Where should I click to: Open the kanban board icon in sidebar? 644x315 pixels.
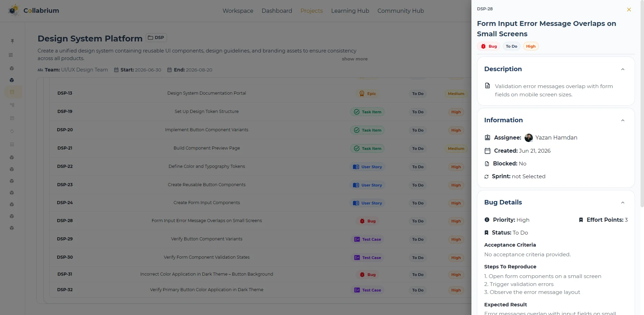tap(12, 118)
